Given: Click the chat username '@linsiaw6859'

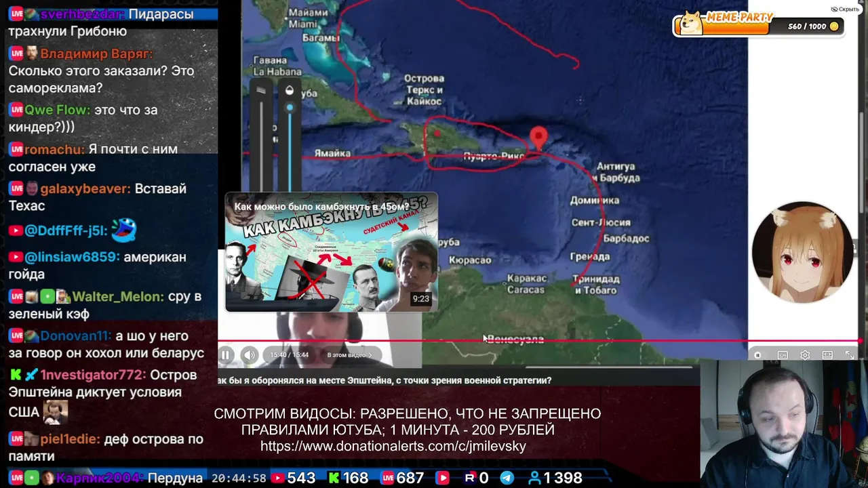Looking at the screenshot, I should (x=71, y=257).
